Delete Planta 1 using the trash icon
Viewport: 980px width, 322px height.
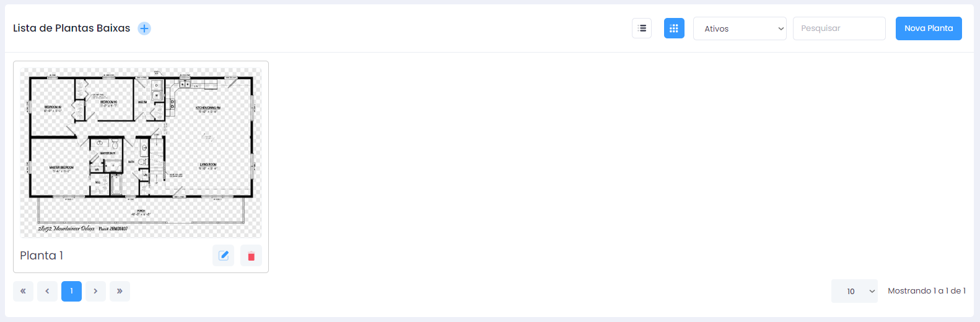(251, 256)
